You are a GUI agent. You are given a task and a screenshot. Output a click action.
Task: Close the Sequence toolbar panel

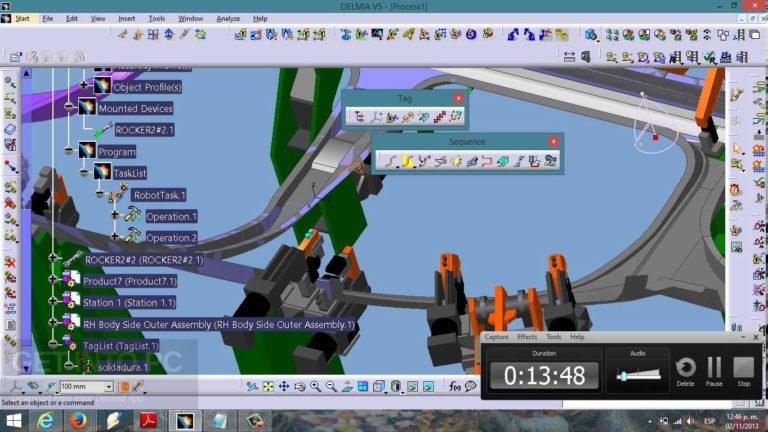[553, 142]
